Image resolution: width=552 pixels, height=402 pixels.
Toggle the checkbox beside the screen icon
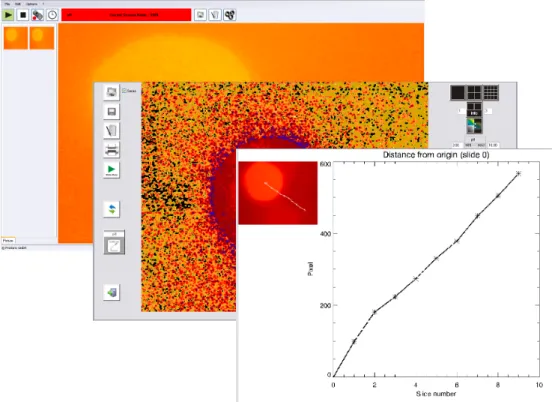tap(124, 91)
